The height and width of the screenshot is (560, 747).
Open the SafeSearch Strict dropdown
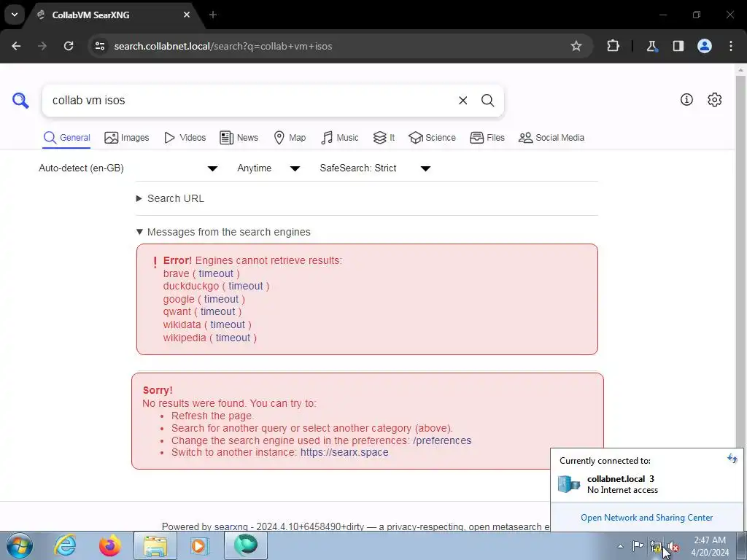pos(375,168)
